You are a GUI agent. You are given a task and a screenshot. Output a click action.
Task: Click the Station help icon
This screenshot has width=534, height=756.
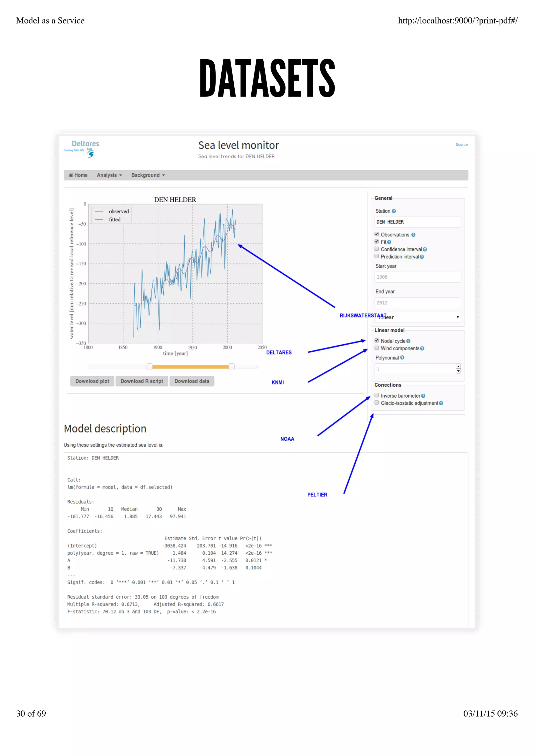click(x=393, y=211)
